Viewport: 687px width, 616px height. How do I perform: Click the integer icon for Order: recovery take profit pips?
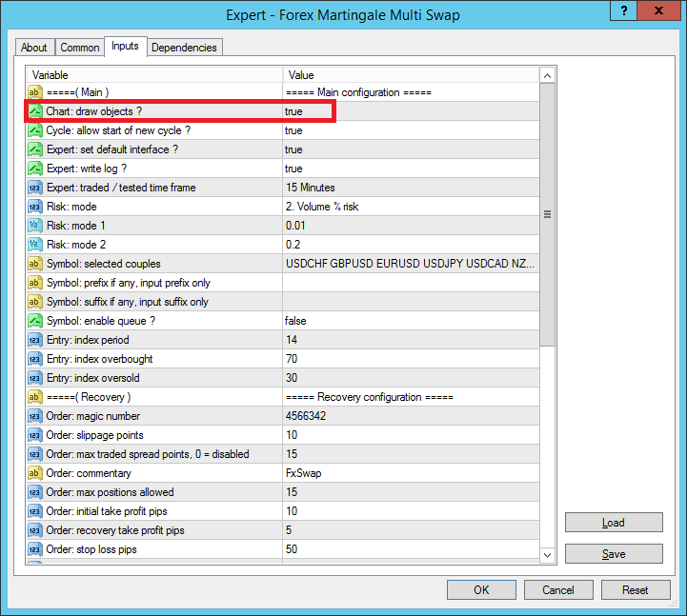(x=35, y=530)
